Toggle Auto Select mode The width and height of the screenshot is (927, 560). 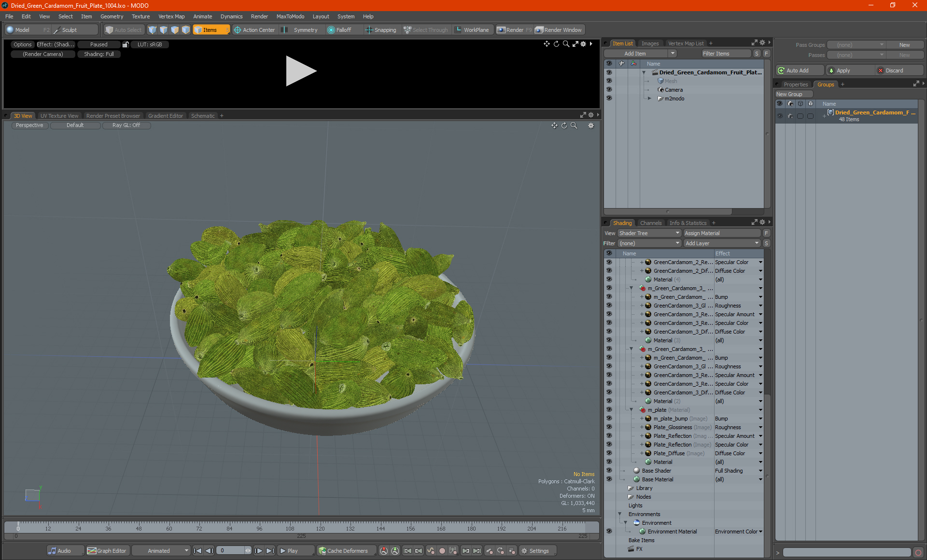(x=124, y=30)
